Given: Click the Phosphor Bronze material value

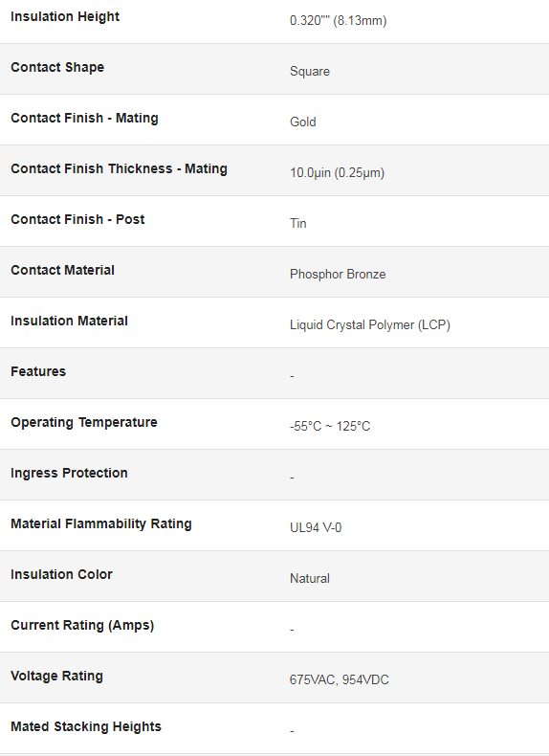Looking at the screenshot, I should [x=338, y=275].
